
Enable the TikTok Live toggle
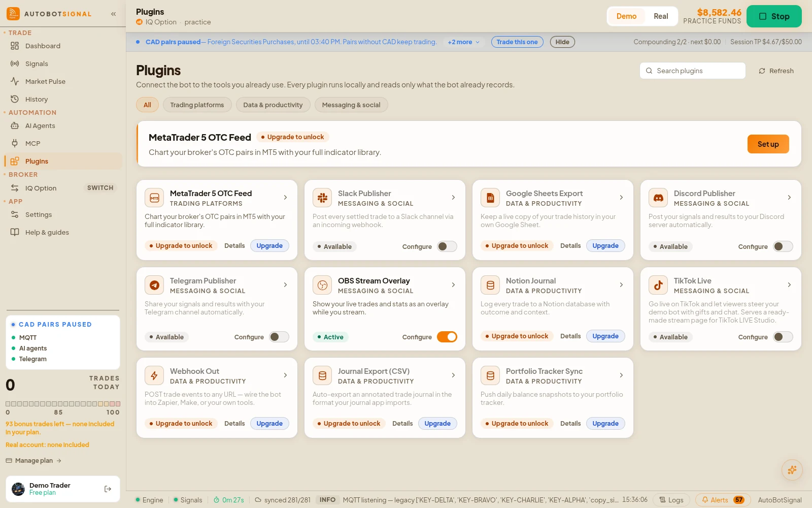783,337
